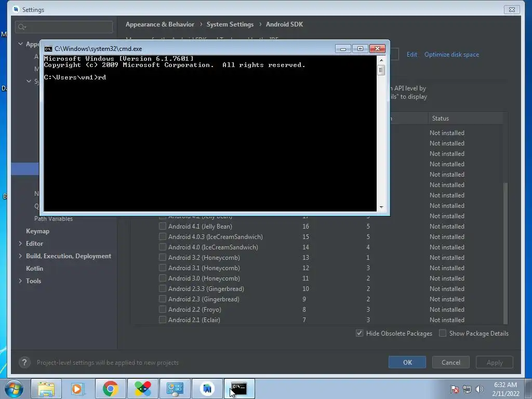
Task: Open the Windows Start menu orb
Action: [14, 389]
